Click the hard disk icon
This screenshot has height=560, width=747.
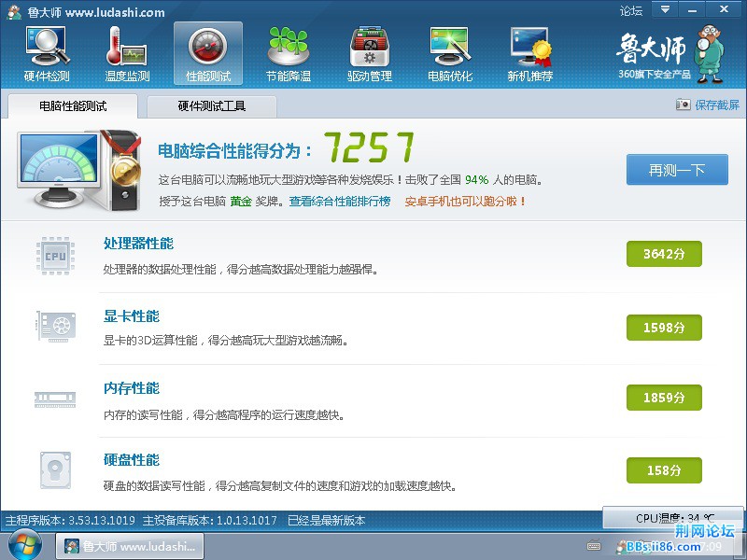[x=55, y=470]
